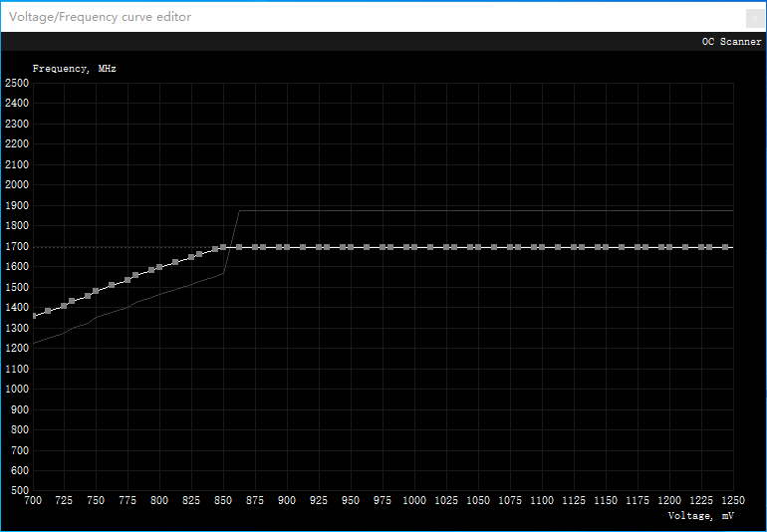
Task: Pick the curve point at 950 mV
Action: click(x=351, y=247)
